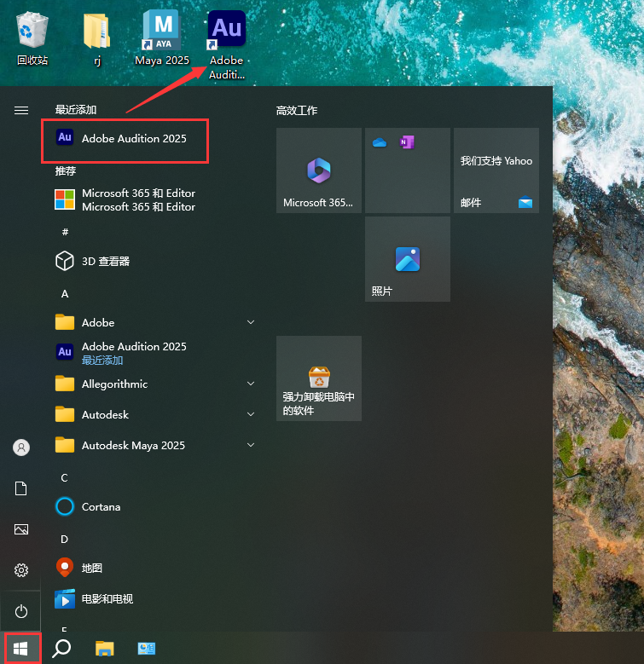Open user account icon in Start sidebar

pos(21,447)
